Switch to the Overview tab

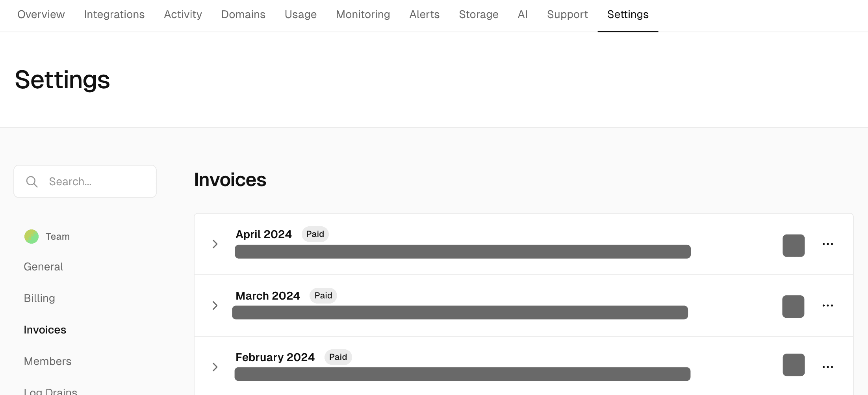41,15
